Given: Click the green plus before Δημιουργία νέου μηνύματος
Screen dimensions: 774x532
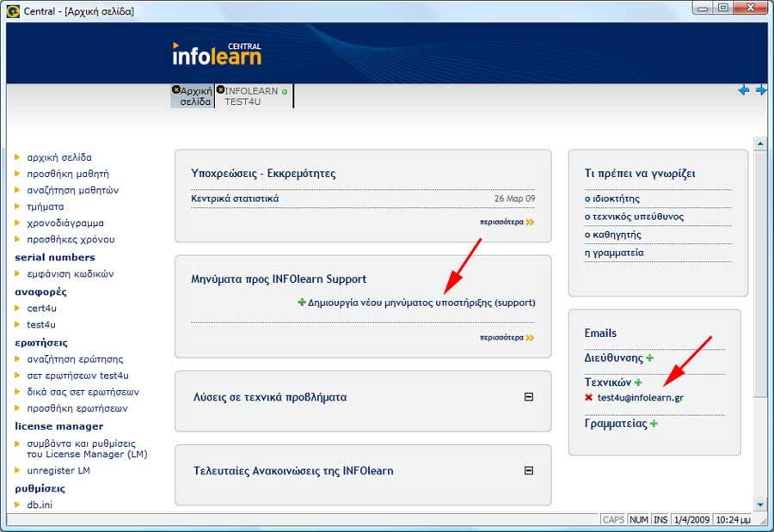Looking at the screenshot, I should (302, 302).
